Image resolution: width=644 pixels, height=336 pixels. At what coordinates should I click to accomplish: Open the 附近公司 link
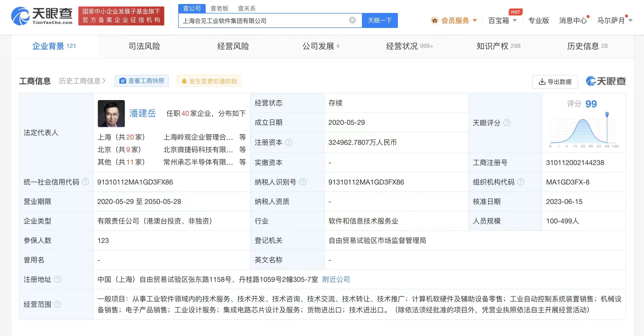point(336,279)
